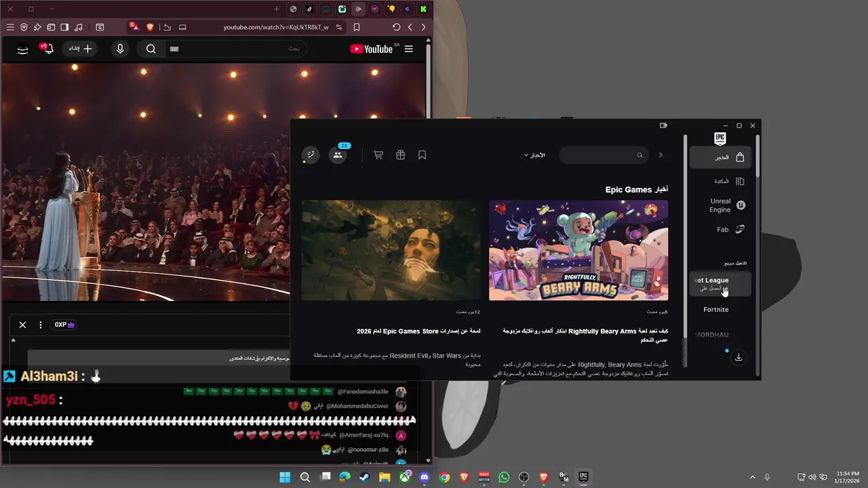Switch to the Kick browser tab
Viewport: 868px width, 488px height.
tap(423, 9)
